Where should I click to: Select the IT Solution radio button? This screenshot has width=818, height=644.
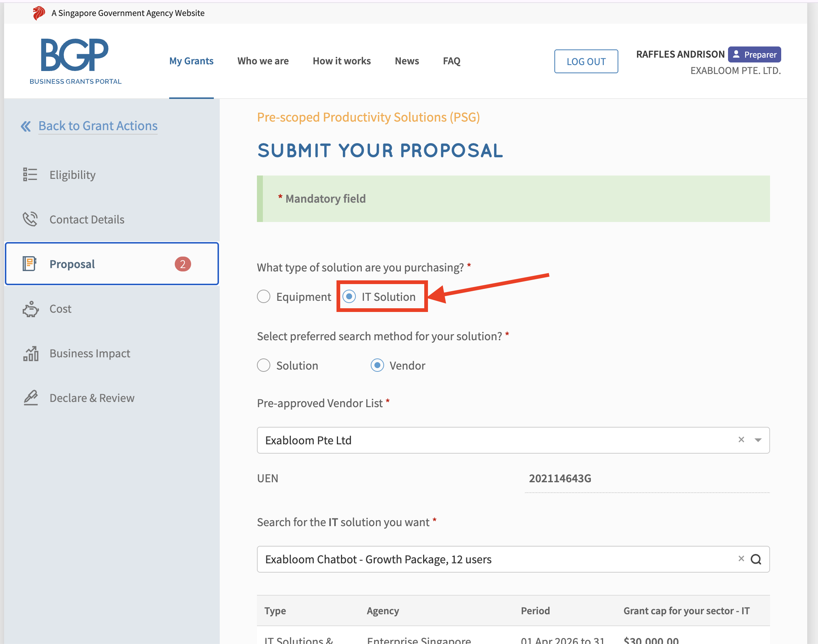pyautogui.click(x=349, y=296)
